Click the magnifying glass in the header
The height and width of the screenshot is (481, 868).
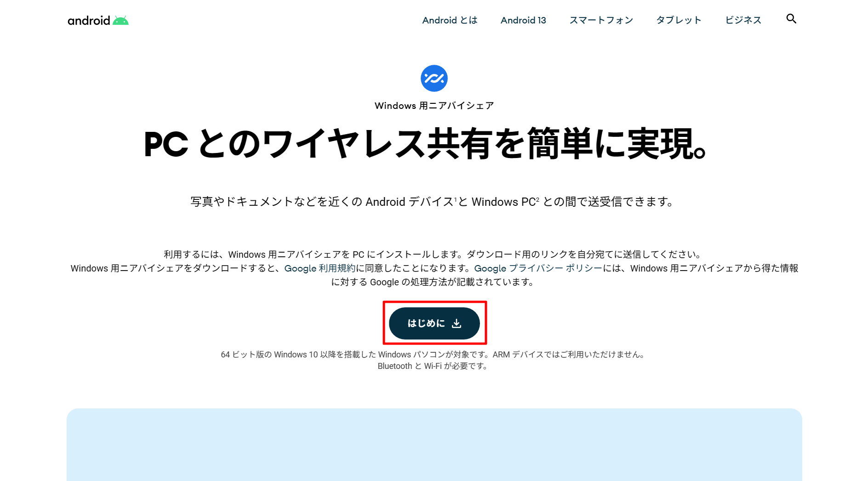tap(791, 19)
